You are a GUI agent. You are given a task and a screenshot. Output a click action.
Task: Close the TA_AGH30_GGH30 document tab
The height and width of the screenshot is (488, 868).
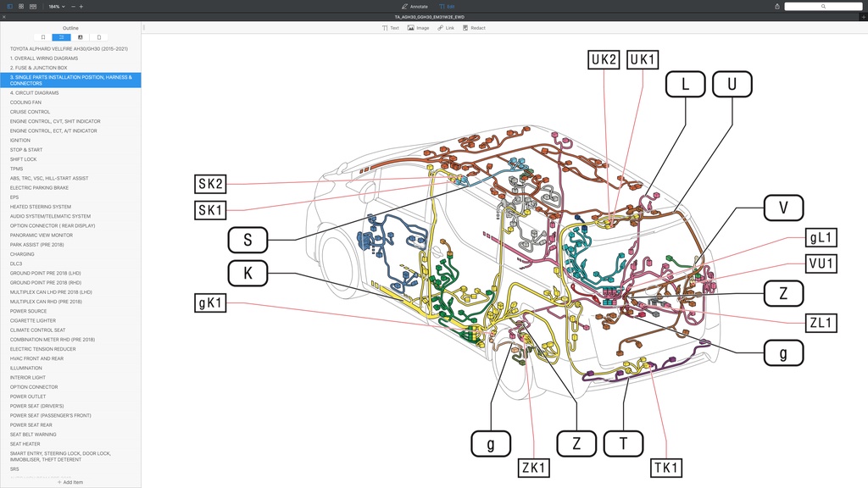(4, 17)
